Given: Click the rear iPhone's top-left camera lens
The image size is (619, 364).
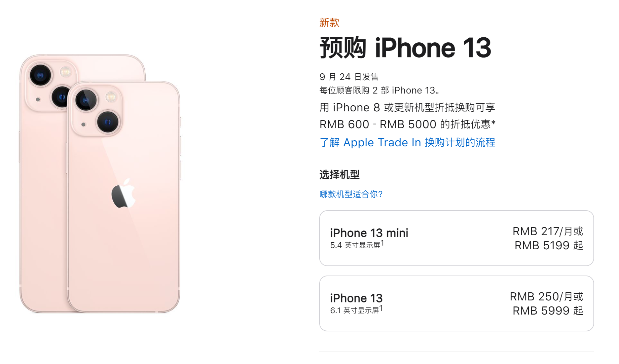Looking at the screenshot, I should click(x=40, y=75).
